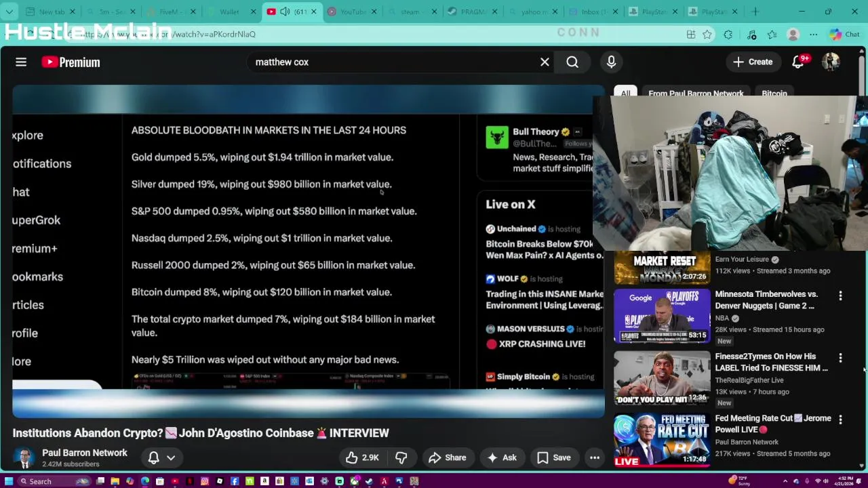
Task: Open the browser profile icon
Action: tap(793, 35)
